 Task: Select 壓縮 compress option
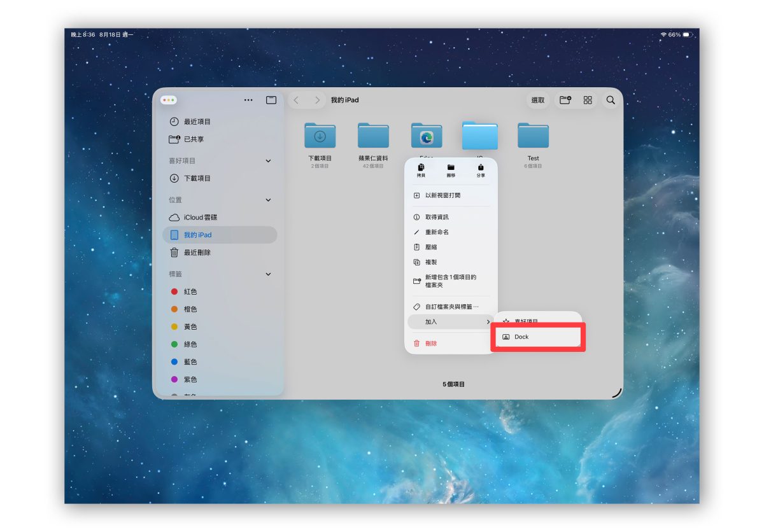(x=451, y=247)
